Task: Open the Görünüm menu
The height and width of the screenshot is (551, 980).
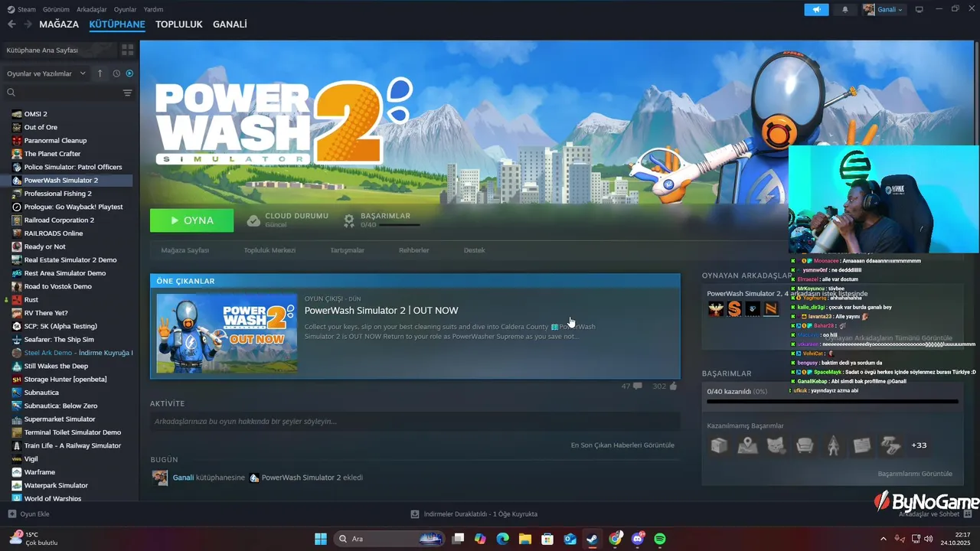Action: pyautogui.click(x=56, y=9)
